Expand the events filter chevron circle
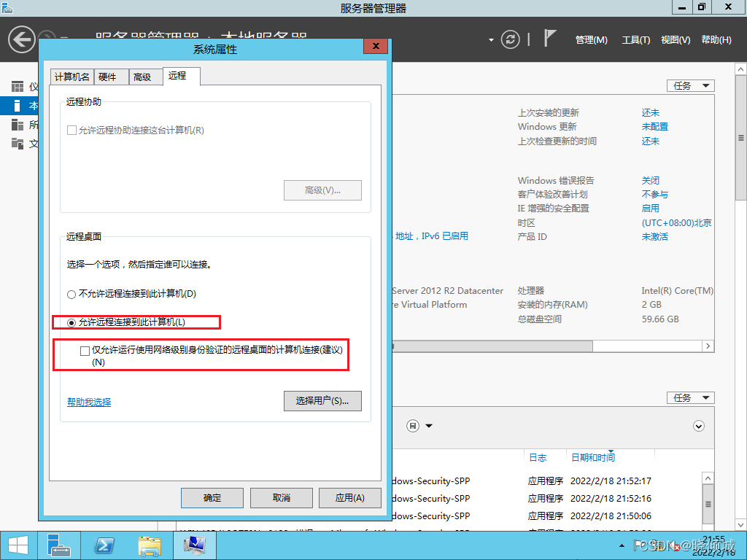This screenshot has height=560, width=747. (698, 426)
